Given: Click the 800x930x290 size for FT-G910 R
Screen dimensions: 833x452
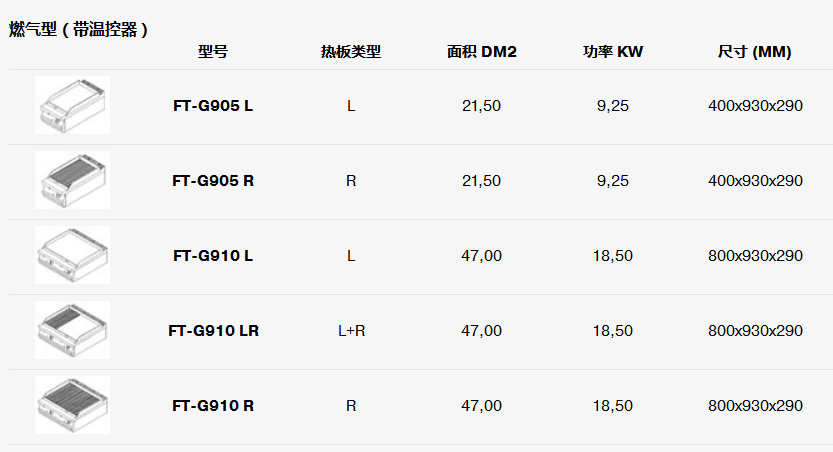Looking at the screenshot, I should pyautogui.click(x=755, y=405).
